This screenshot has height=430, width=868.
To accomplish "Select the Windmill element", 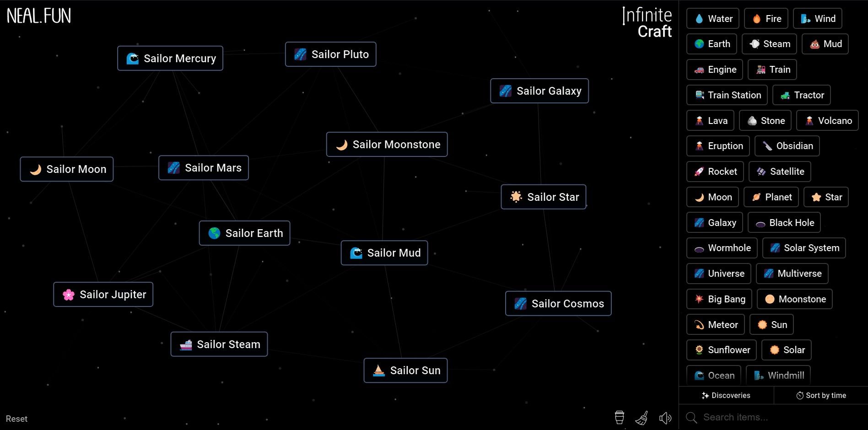I will tap(778, 375).
